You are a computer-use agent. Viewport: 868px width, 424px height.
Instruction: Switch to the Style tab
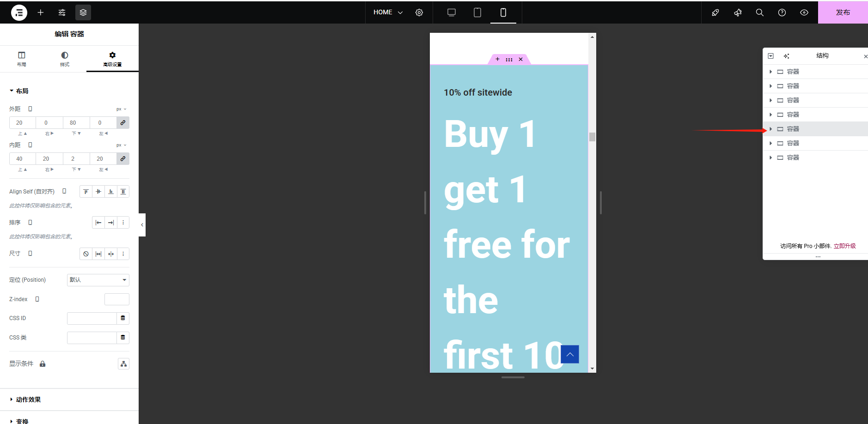pos(65,59)
